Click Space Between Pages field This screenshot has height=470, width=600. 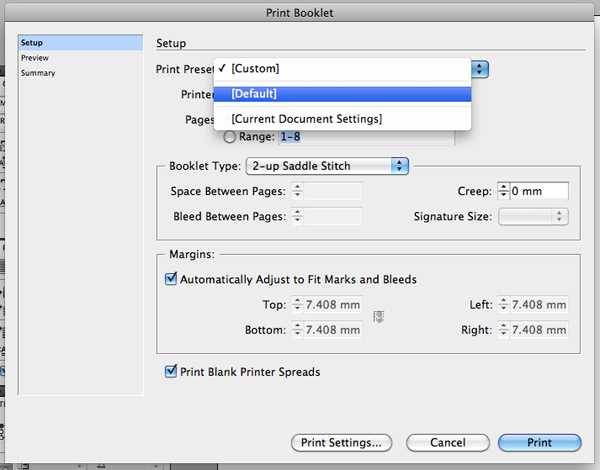[x=333, y=191]
